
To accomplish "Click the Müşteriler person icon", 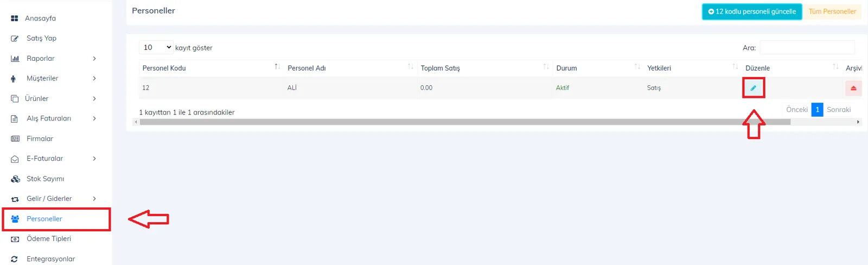I will [x=13, y=79].
